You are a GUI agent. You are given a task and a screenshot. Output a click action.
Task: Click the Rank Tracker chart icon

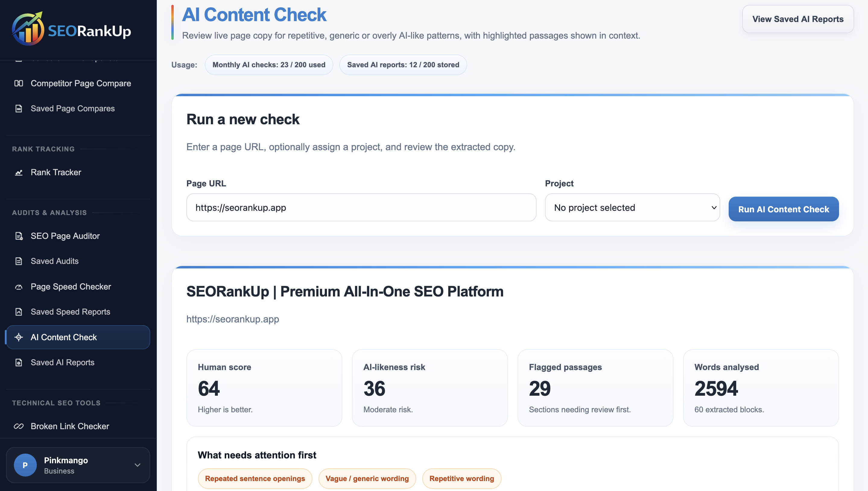coord(18,172)
